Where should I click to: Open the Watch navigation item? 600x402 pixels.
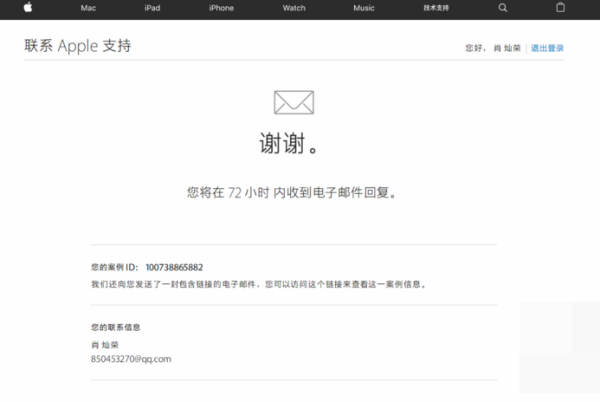coord(294,8)
